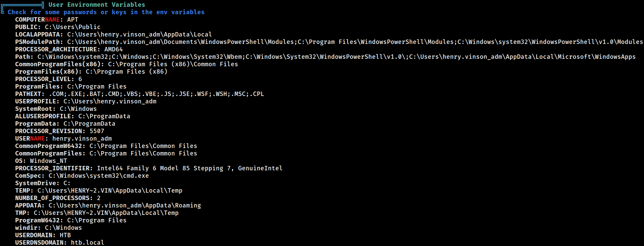644x246 pixels.
Task: Click the PUBLIC variable line
Action: [58, 27]
